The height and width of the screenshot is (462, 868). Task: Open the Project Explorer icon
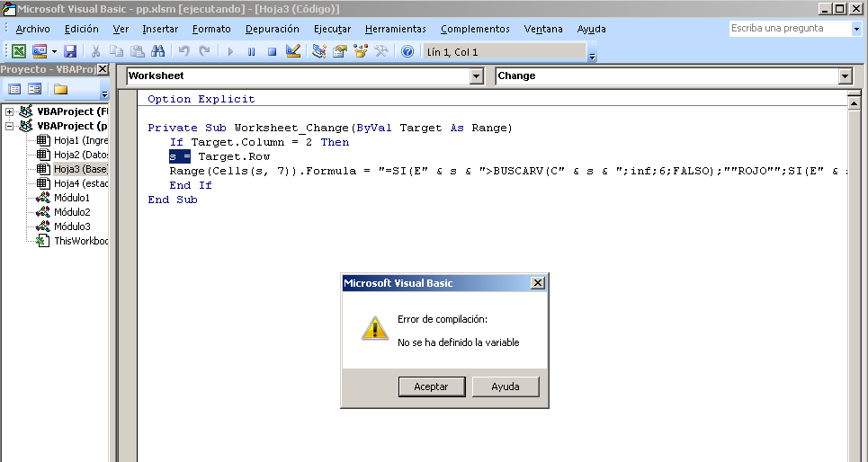(318, 51)
